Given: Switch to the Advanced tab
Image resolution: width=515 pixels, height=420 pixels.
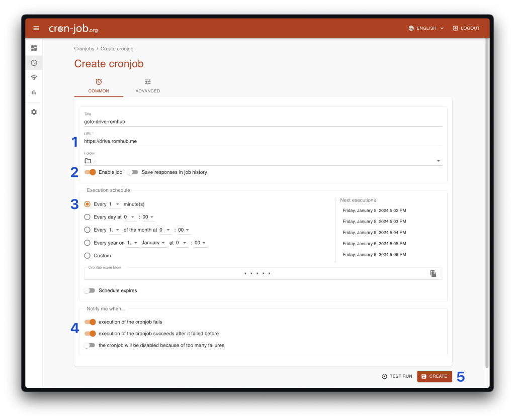Looking at the screenshot, I should (x=147, y=86).
